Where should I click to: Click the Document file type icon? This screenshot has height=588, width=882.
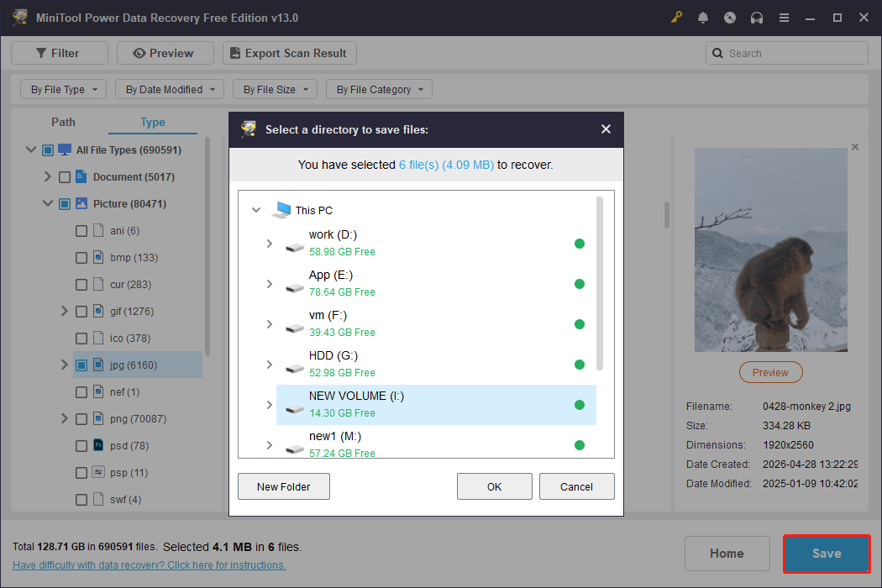pyautogui.click(x=81, y=176)
